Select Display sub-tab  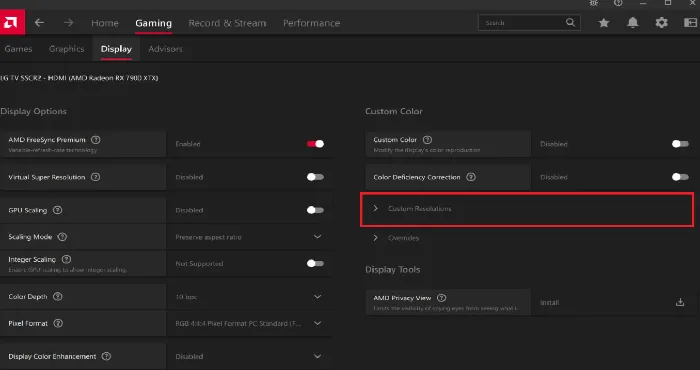[116, 49]
